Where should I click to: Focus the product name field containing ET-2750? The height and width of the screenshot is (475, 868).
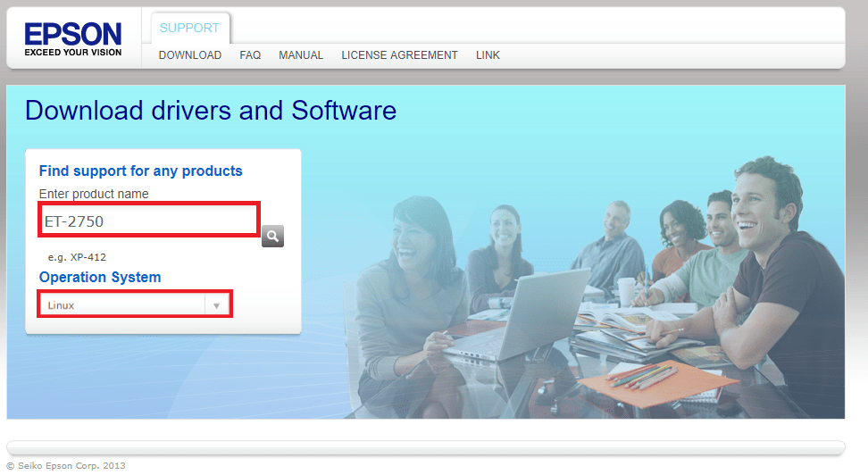(149, 220)
